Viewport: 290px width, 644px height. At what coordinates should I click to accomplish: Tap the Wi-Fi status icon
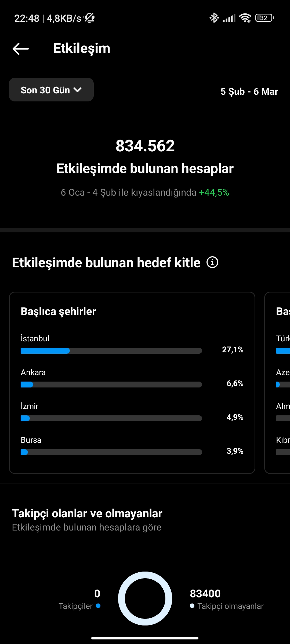[245, 18]
